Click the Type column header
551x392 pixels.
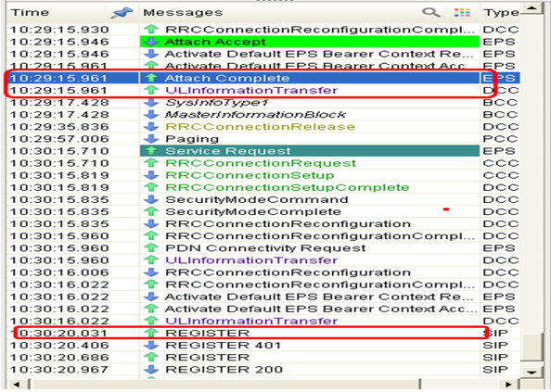[501, 13]
